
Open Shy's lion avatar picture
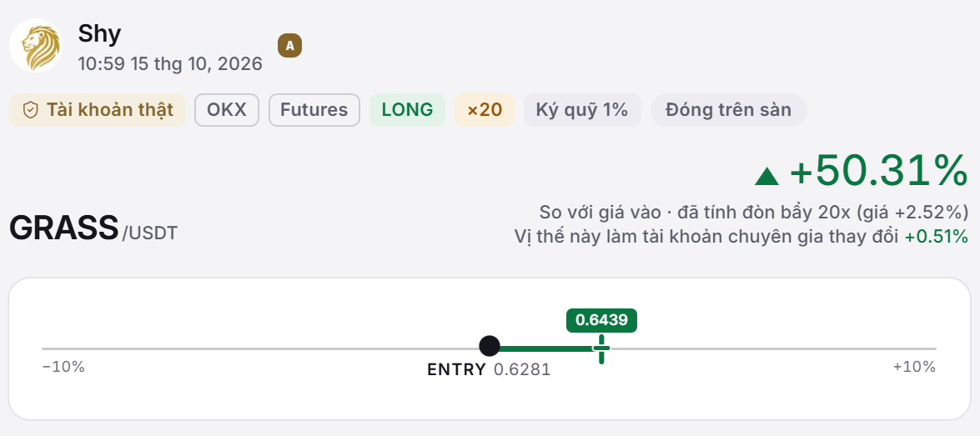pyautogui.click(x=36, y=46)
